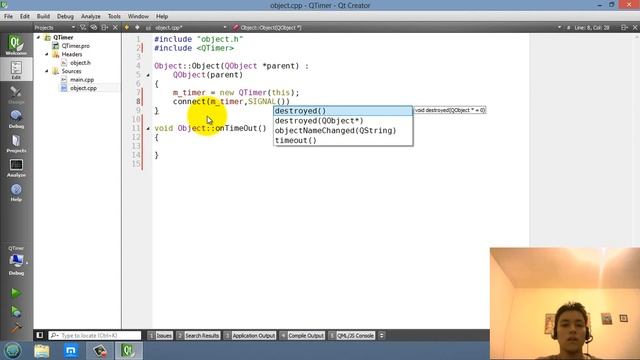The height and width of the screenshot is (360, 640).
Task: Open Windows Start button on taskbar
Action: point(12,351)
